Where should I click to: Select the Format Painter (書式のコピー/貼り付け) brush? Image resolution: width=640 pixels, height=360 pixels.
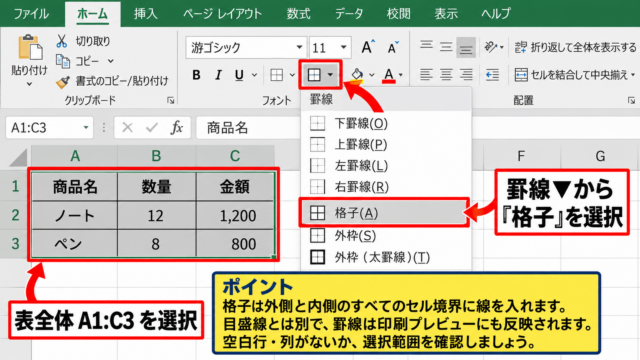[x=62, y=81]
